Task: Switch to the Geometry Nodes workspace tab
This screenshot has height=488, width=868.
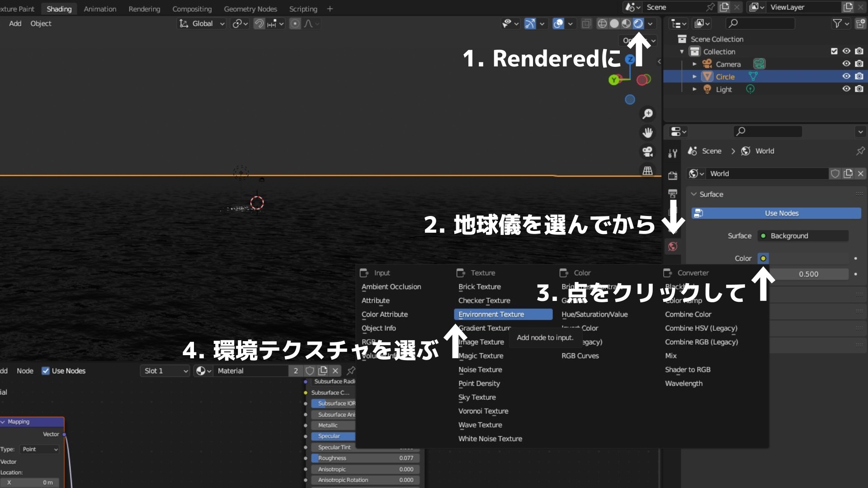Action: pos(250,9)
